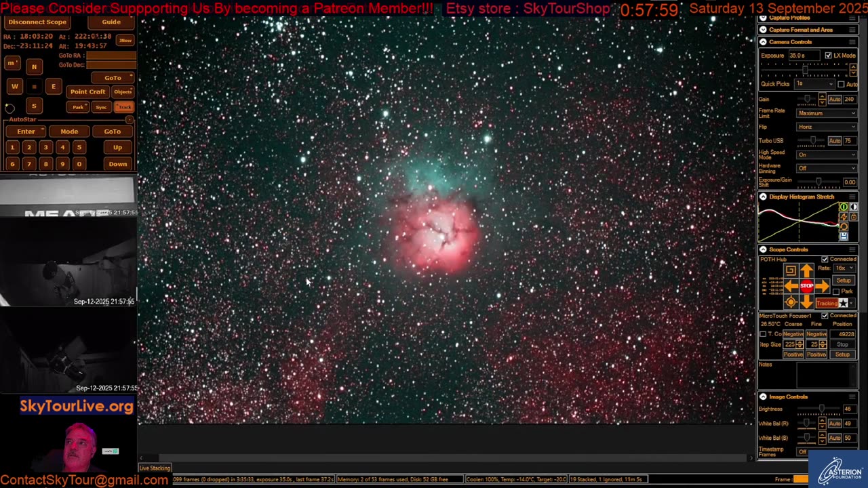Slew the scope up with the orange arrow
The image size is (868, 488).
click(806, 270)
